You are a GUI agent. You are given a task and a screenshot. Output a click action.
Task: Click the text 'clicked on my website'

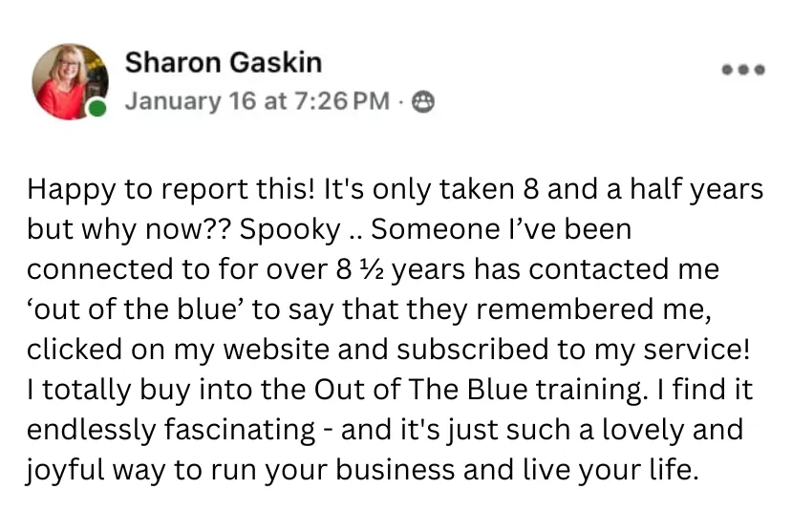pos(179,350)
